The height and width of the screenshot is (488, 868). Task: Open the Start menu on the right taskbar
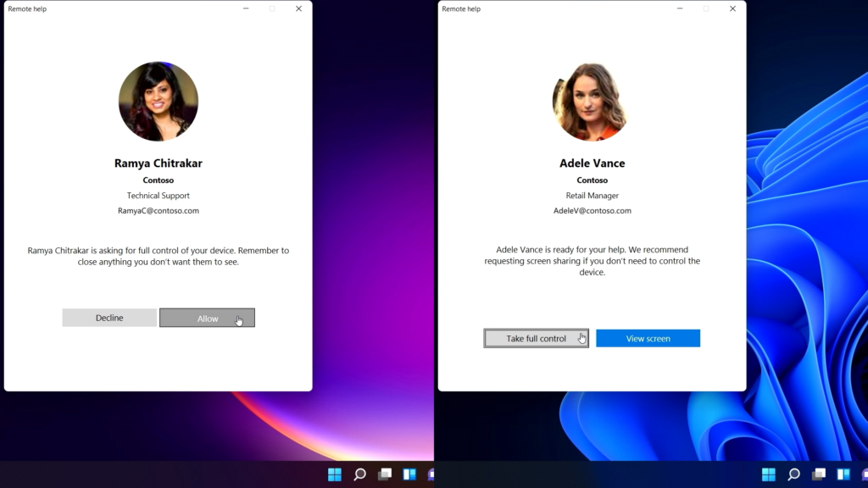[x=768, y=474]
